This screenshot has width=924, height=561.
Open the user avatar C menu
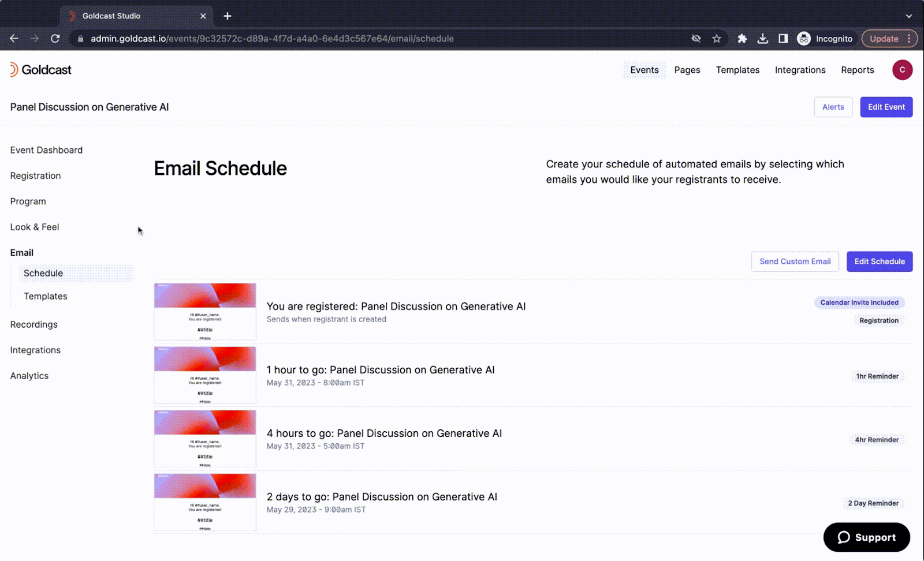coord(902,70)
